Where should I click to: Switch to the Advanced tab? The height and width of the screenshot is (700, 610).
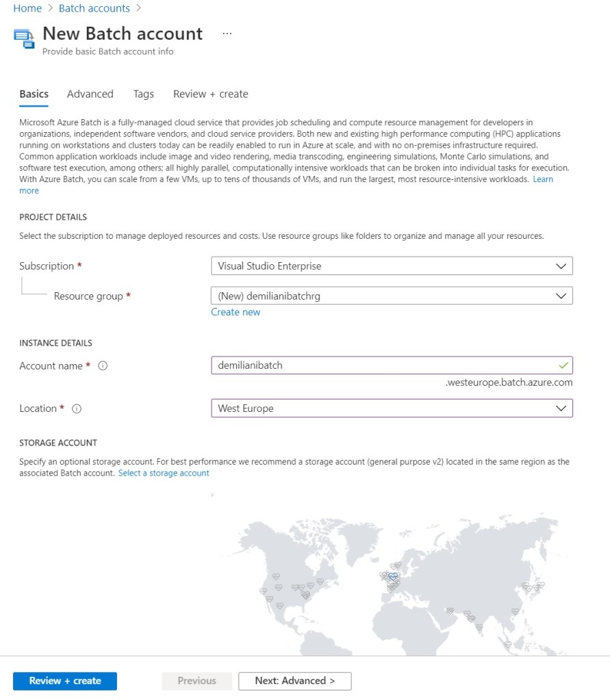[x=90, y=94]
